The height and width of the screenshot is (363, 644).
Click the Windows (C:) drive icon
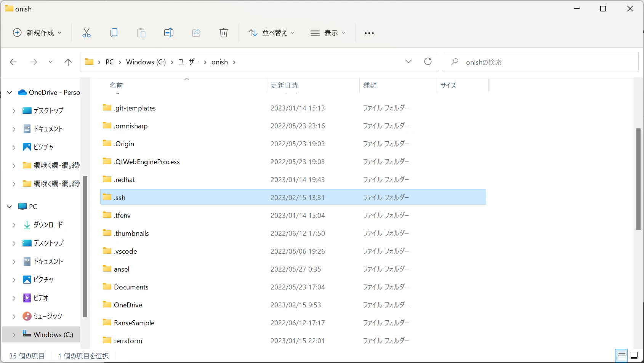pyautogui.click(x=27, y=334)
